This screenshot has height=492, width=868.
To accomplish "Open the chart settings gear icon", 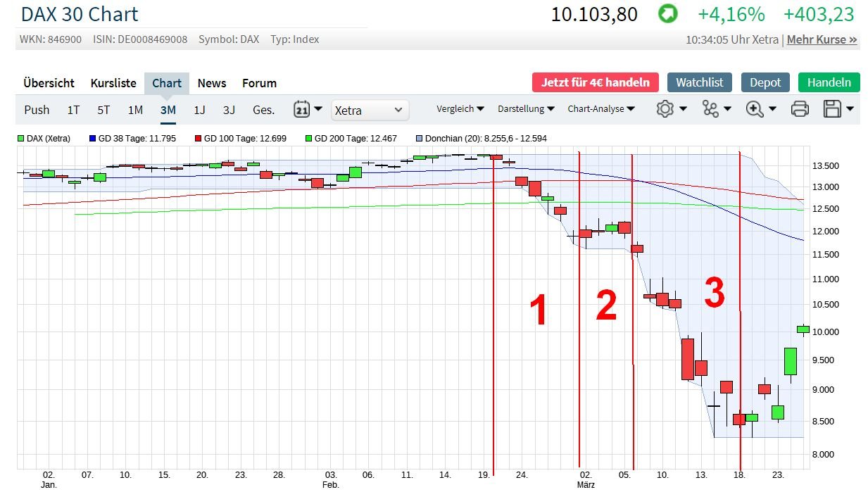I will [x=665, y=109].
